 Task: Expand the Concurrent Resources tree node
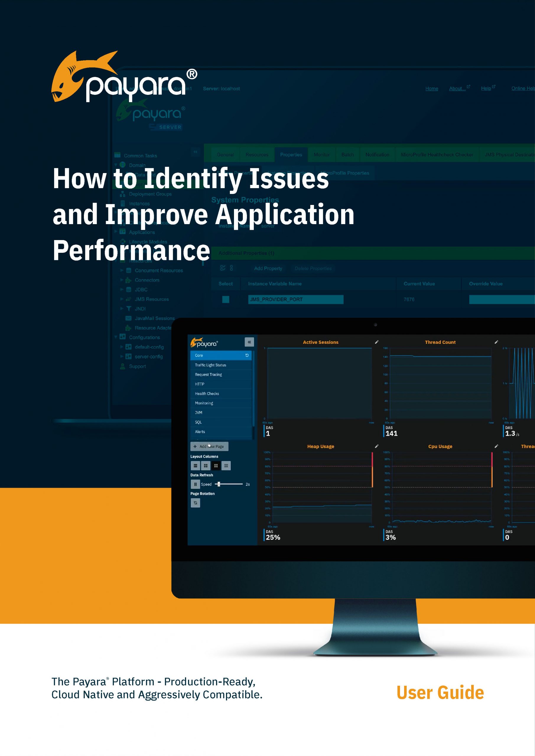coord(122,270)
